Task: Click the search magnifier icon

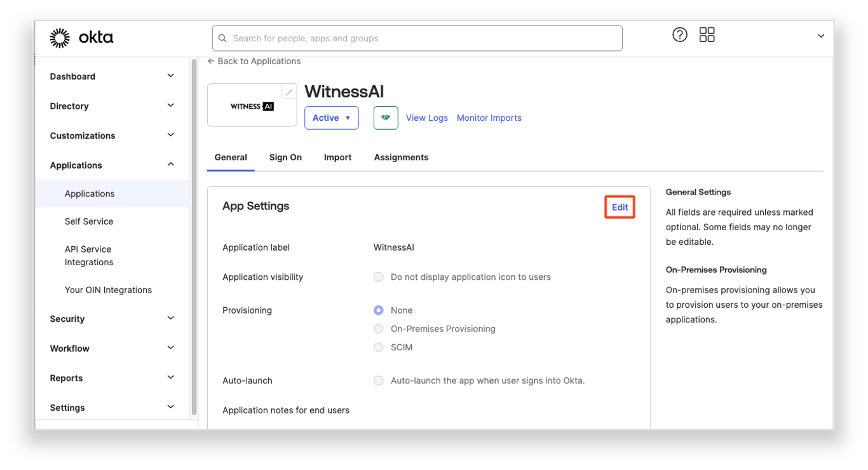Action: click(x=222, y=38)
